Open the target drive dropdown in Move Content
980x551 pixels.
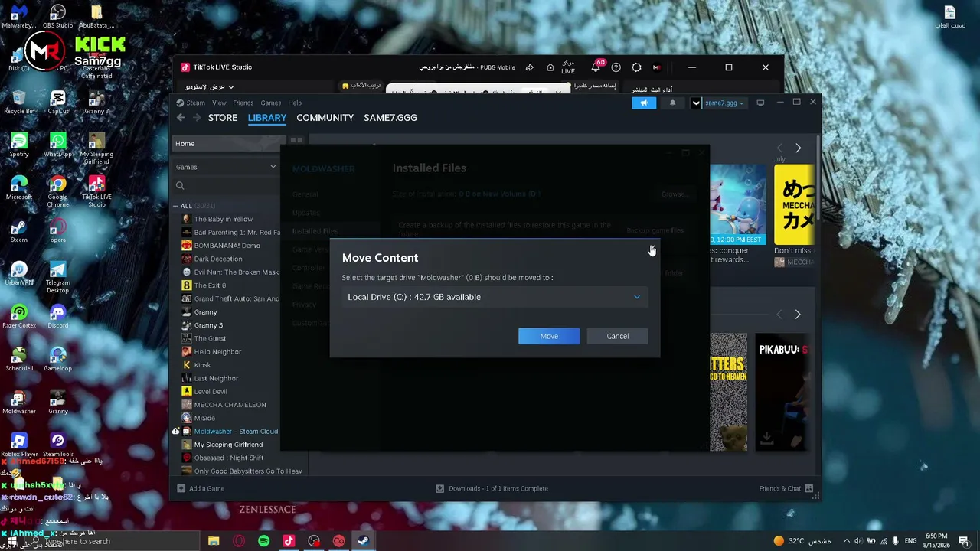tap(495, 297)
